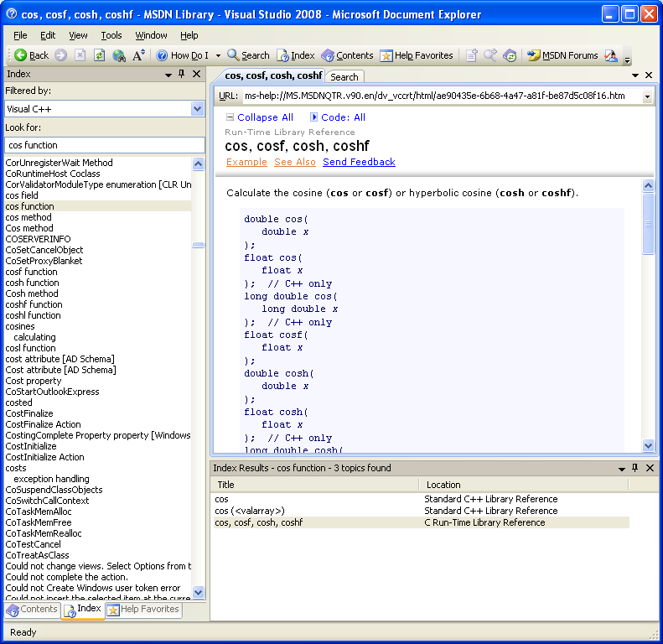Select the 'cos, cosf, cosh, coshf' document tab

pyautogui.click(x=272, y=75)
